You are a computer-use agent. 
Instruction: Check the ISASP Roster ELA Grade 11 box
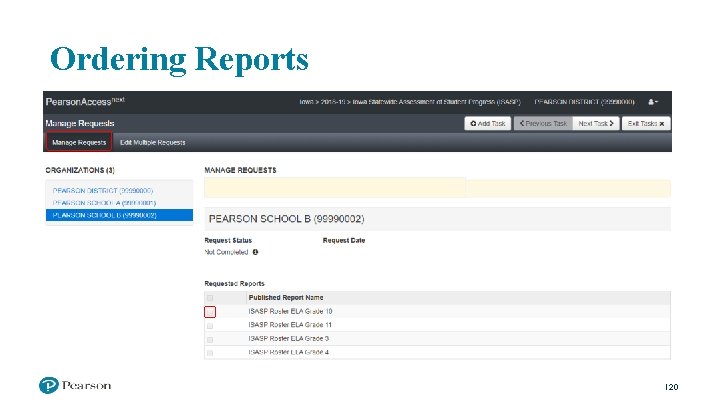pyautogui.click(x=210, y=326)
